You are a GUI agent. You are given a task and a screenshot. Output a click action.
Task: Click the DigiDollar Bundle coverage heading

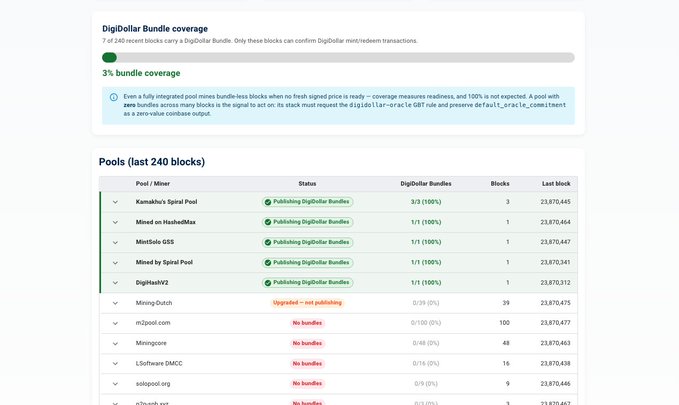pyautogui.click(x=155, y=29)
